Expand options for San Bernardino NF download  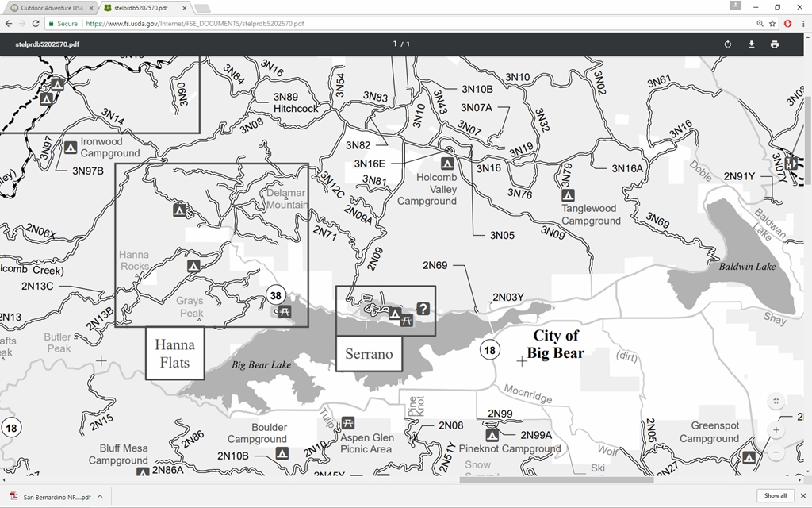click(x=101, y=497)
